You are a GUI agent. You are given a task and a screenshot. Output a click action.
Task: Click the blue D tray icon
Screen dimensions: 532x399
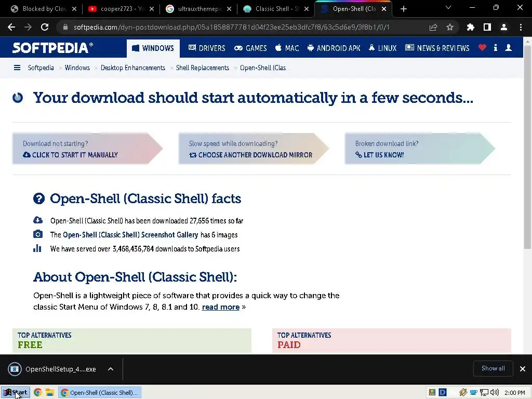pyautogui.click(x=443, y=393)
